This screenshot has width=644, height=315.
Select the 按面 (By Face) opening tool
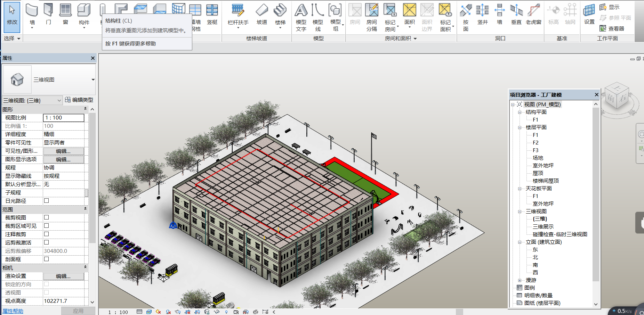click(x=466, y=17)
